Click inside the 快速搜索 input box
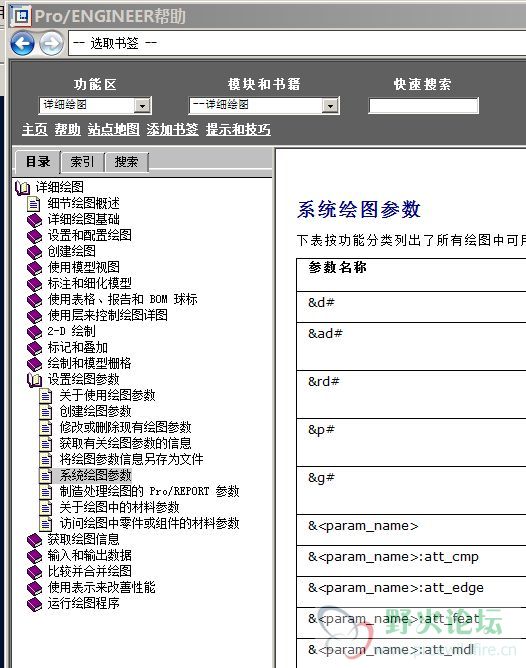Viewport: 526px width, 668px height. (423, 106)
